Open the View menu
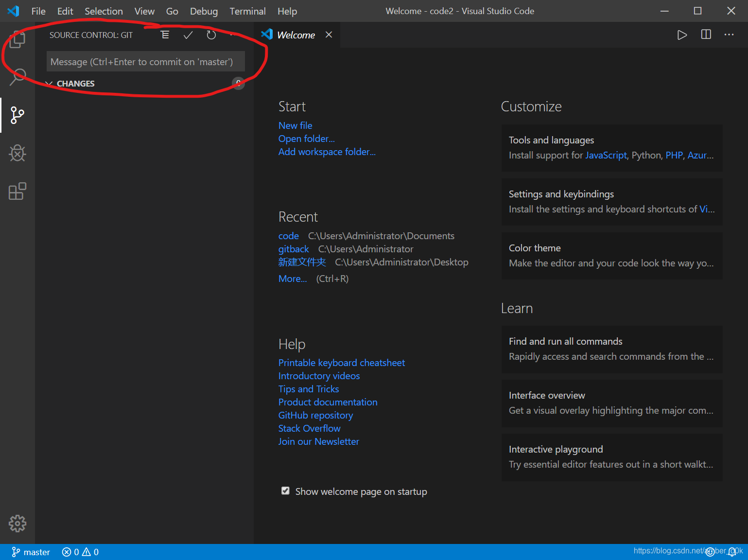Screen dimensions: 748x560 point(144,11)
